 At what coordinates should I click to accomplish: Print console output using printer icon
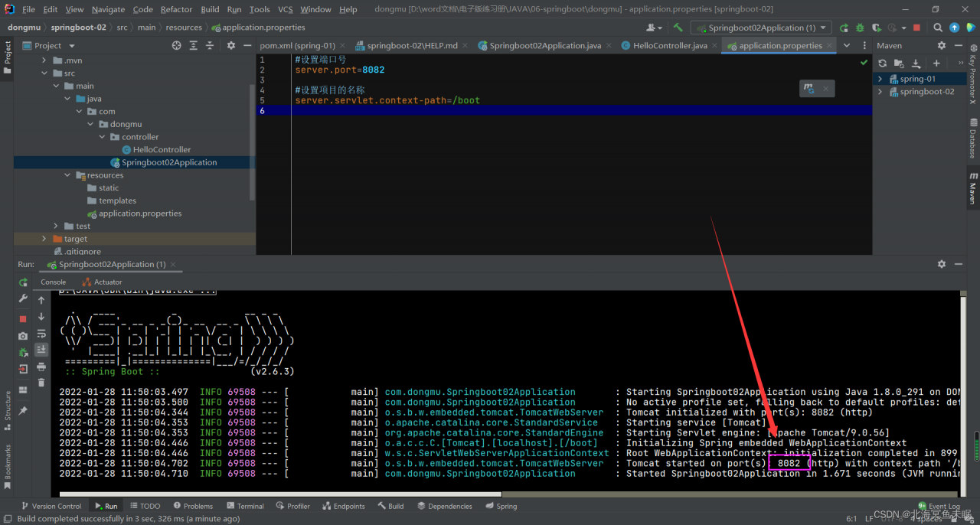(x=41, y=367)
